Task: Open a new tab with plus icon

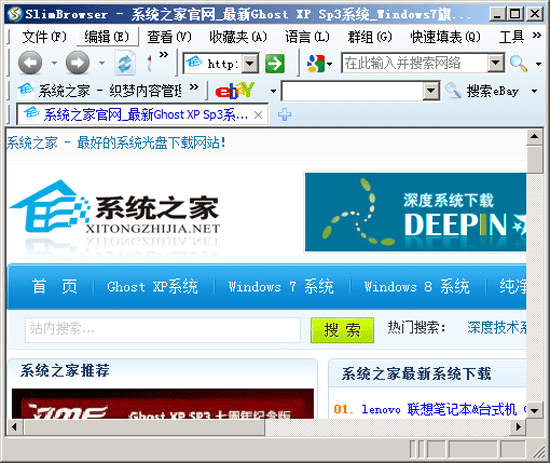Action: (x=284, y=115)
